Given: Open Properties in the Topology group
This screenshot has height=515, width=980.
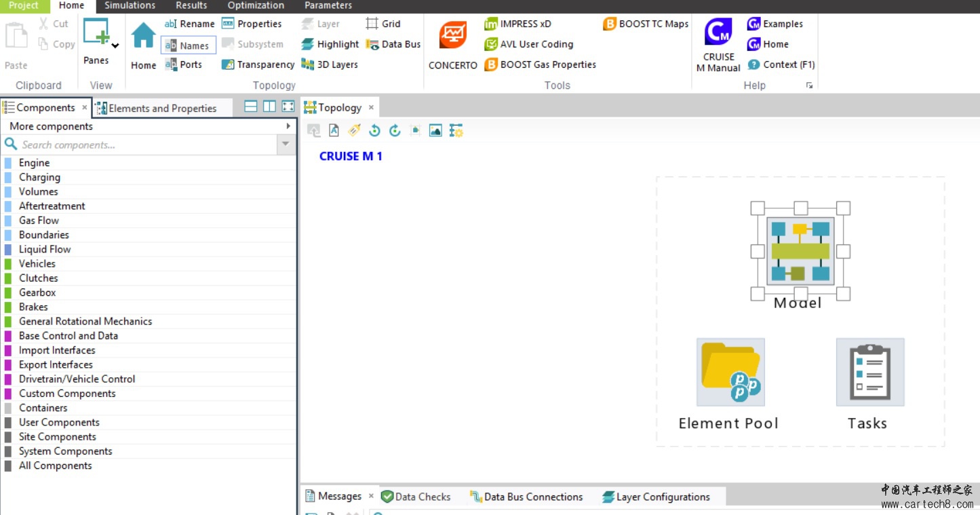Looking at the screenshot, I should pos(252,24).
